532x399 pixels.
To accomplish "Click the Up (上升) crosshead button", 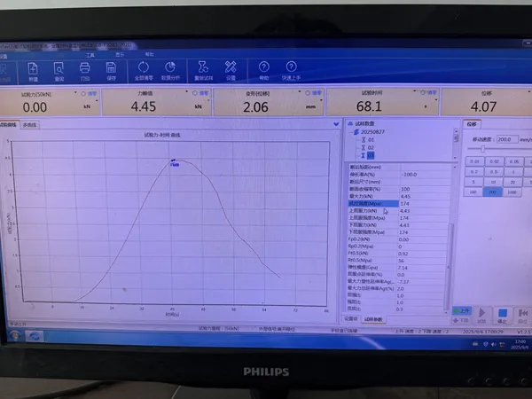I will click(462, 310).
